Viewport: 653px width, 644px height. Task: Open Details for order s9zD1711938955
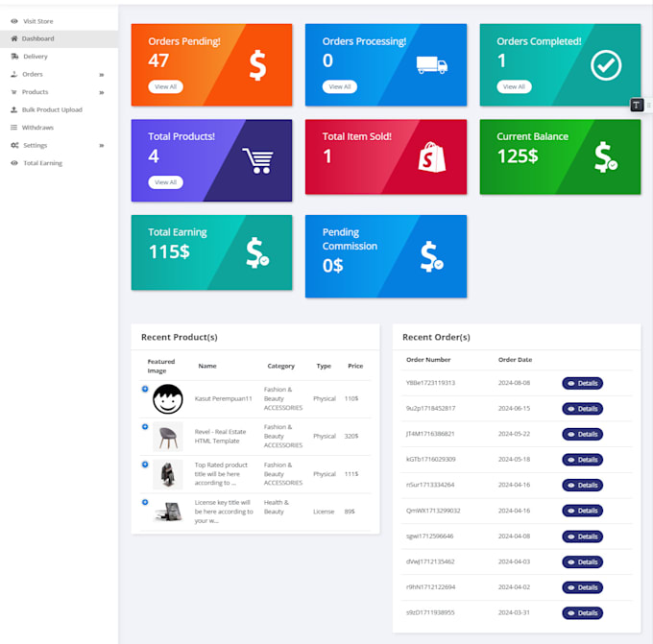tap(583, 612)
